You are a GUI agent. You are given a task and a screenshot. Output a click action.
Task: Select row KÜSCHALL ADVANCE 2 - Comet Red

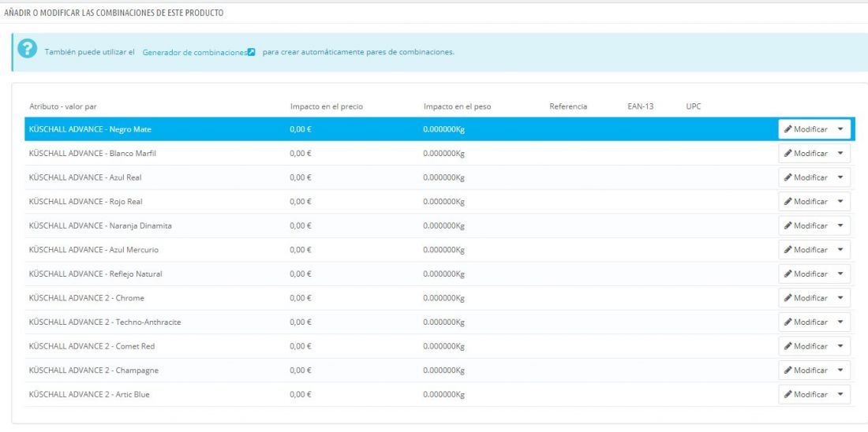click(440, 346)
